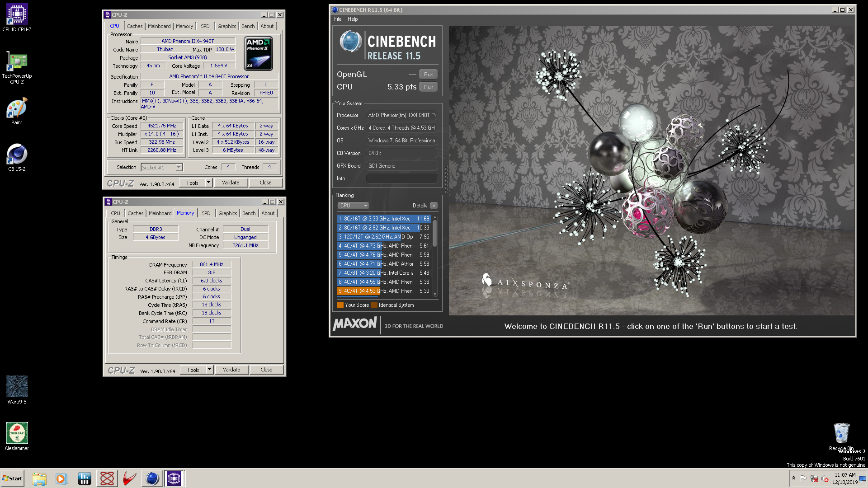Click the taskbar clock
The width and height of the screenshot is (868, 488).
pyautogui.click(x=845, y=479)
